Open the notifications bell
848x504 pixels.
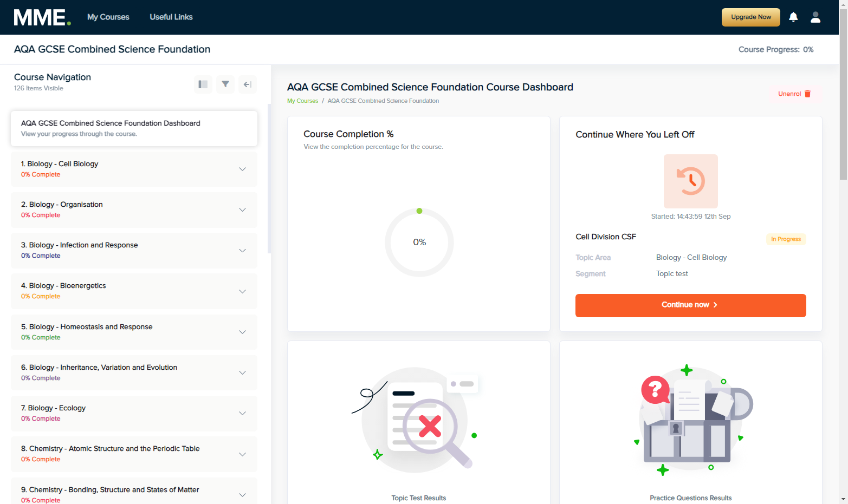[x=793, y=17]
